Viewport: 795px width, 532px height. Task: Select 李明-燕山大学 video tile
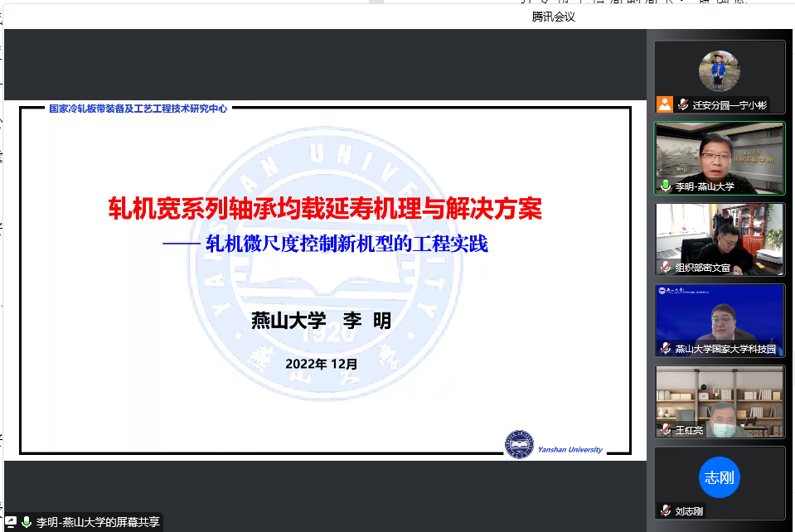coord(720,158)
